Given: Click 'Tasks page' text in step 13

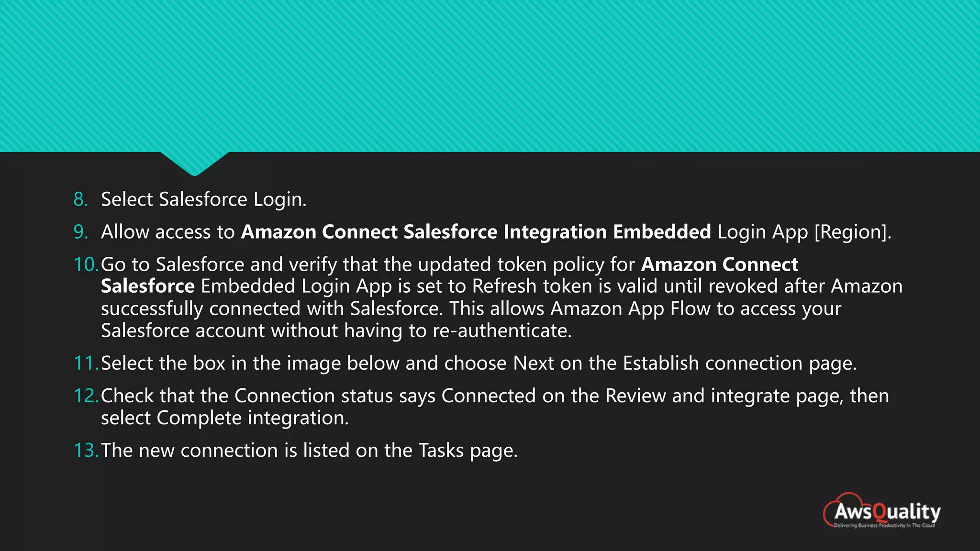Looking at the screenshot, I should pyautogui.click(x=468, y=451).
